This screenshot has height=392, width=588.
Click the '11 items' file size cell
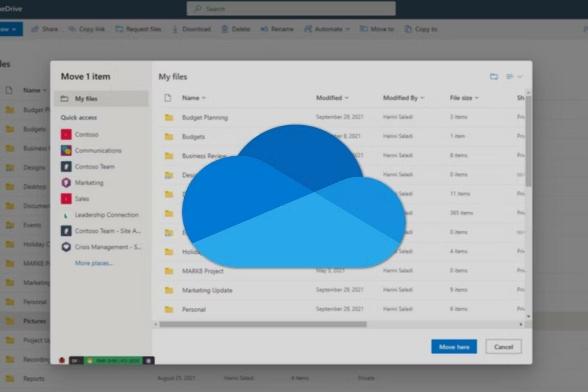tap(460, 194)
